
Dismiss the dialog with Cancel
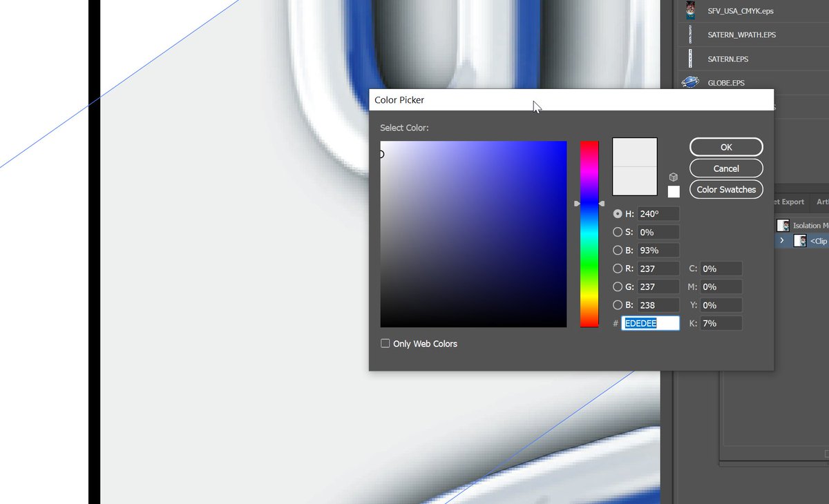726,168
